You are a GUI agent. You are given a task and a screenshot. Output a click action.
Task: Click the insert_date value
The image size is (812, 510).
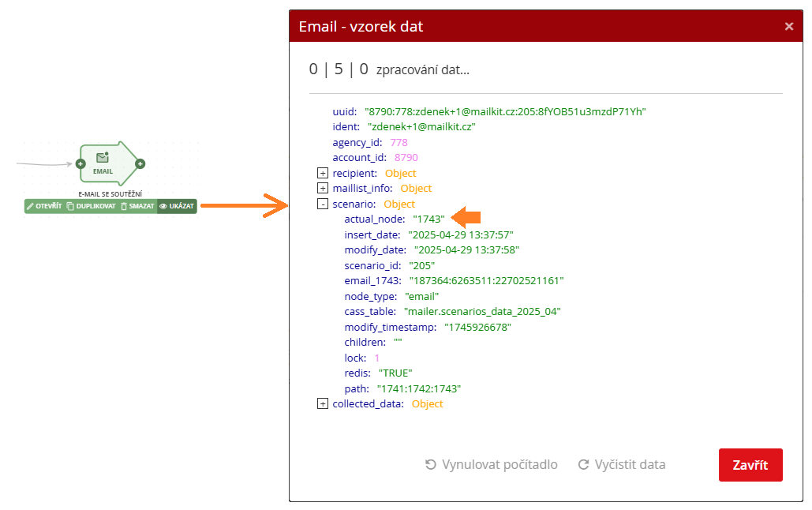pos(461,234)
